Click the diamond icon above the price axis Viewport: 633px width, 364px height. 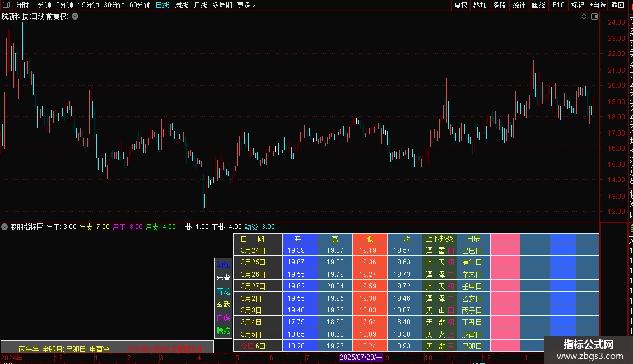pos(584,17)
